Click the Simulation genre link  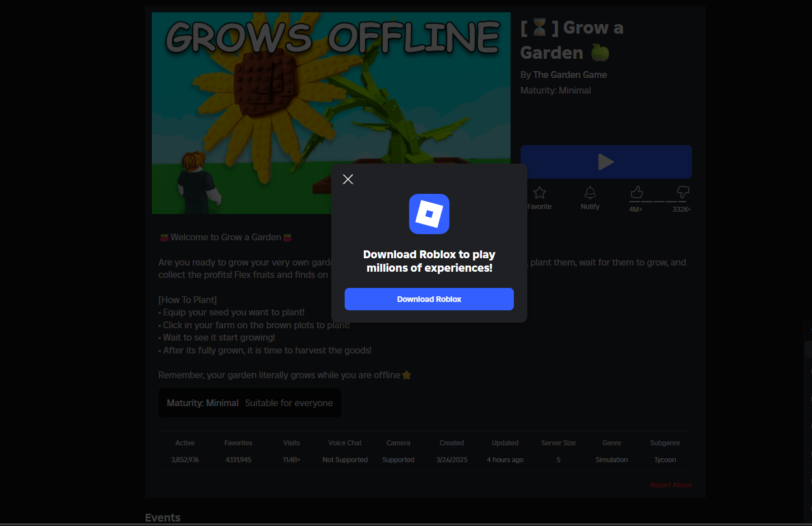click(612, 460)
